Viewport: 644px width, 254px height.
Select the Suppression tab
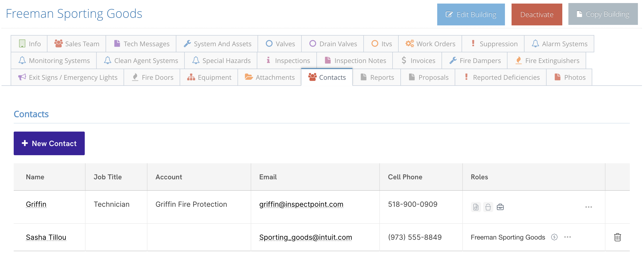(493, 44)
